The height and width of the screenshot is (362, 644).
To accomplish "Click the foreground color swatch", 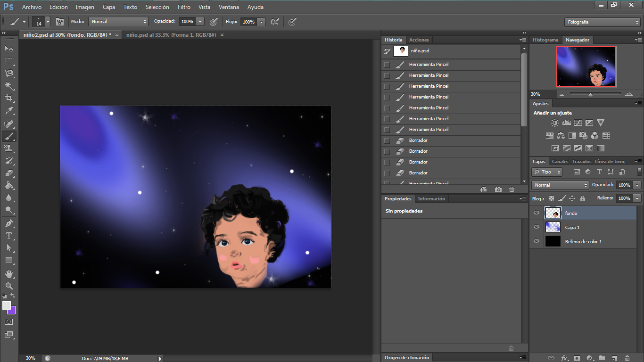I will tap(6, 305).
